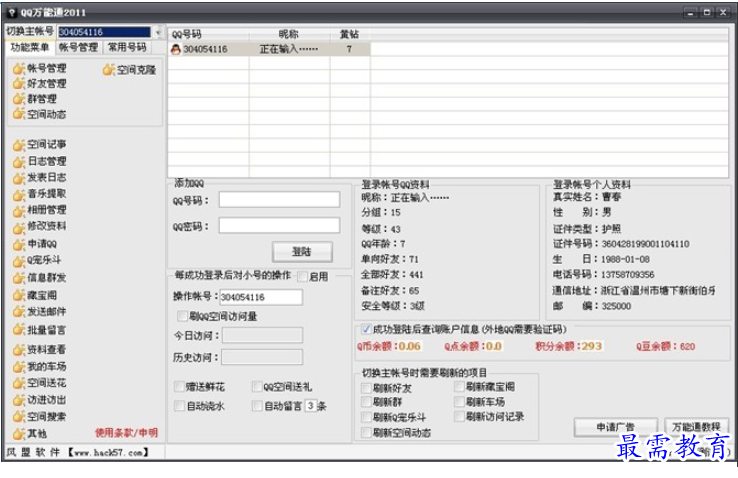The height and width of the screenshot is (478, 738).
Task: Open 使用条款/申明 red link
Action: (x=126, y=433)
